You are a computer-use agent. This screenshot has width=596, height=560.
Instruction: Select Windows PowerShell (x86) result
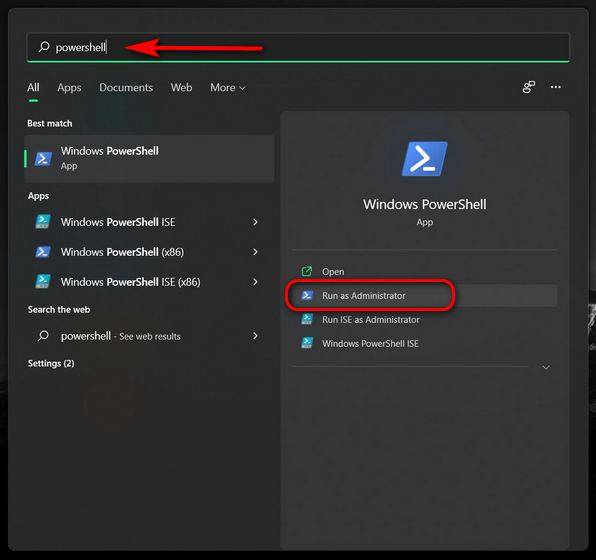point(149,252)
